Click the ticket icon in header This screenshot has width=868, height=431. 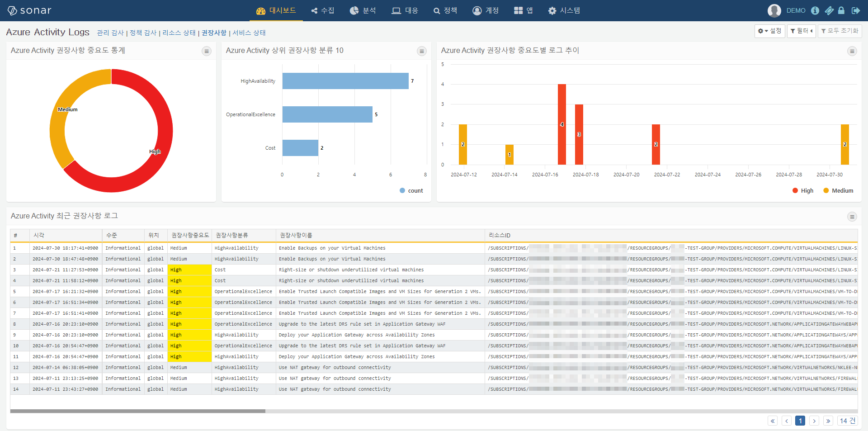pos(829,10)
